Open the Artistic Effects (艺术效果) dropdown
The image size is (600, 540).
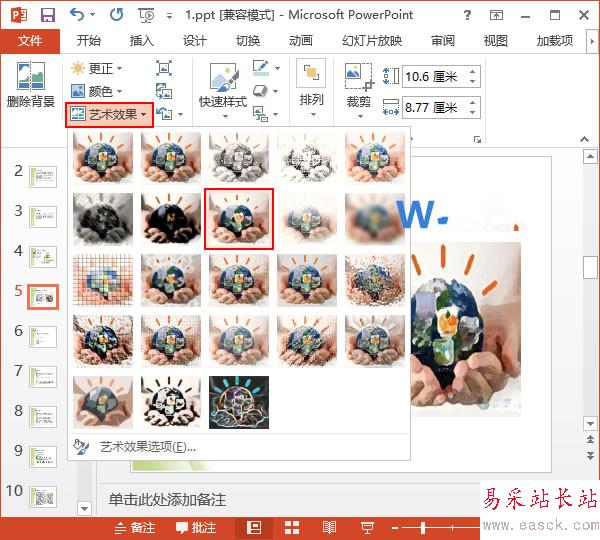[x=109, y=114]
